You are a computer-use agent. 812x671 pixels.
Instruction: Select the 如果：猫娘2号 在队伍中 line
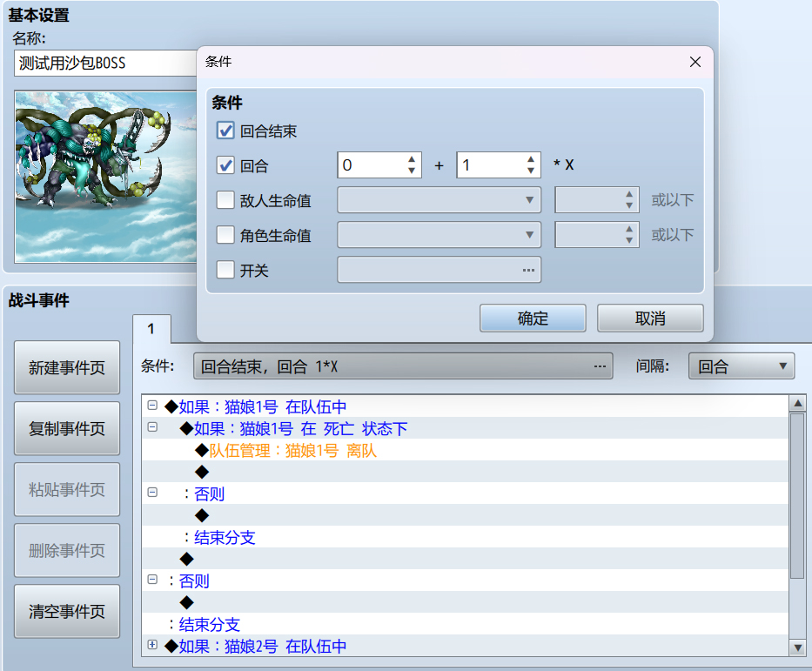(465, 646)
